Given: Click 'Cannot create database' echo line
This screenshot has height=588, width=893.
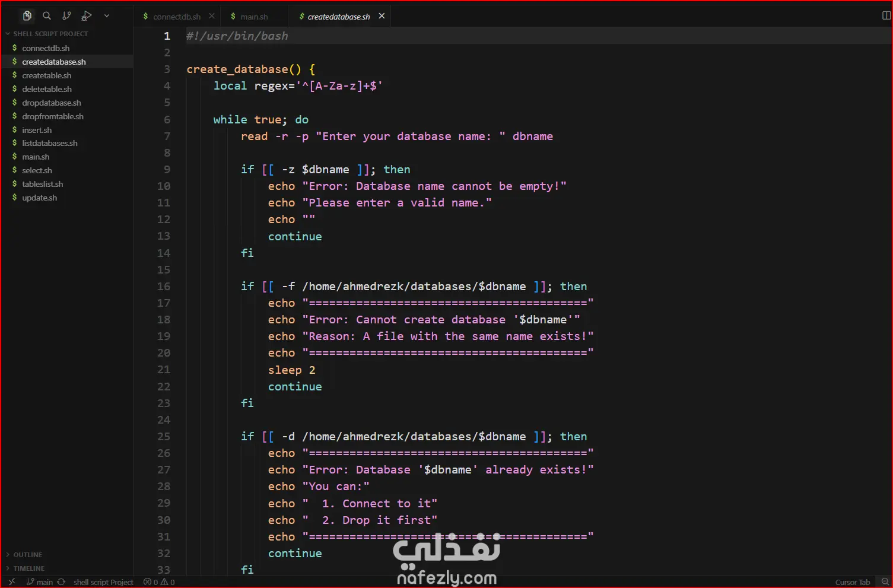Looking at the screenshot, I should coord(424,320).
